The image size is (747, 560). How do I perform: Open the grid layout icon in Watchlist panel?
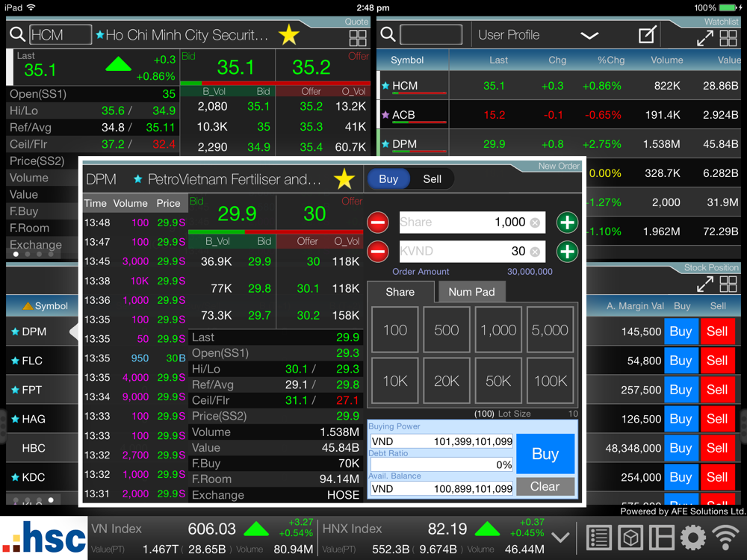tap(728, 38)
